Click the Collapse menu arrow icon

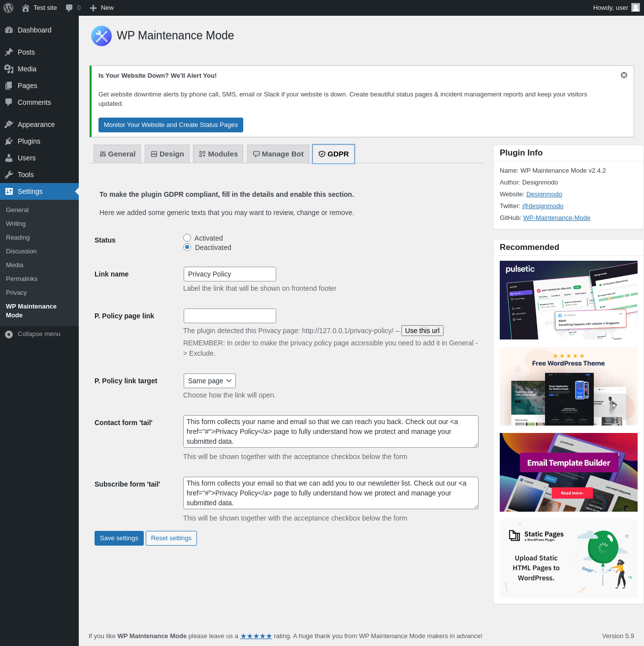(x=9, y=334)
